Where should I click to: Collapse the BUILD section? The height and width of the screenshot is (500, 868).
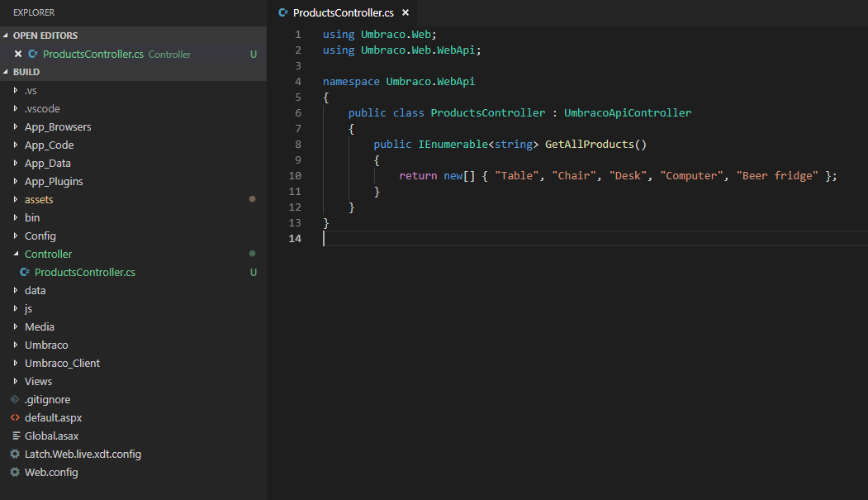(x=6, y=71)
